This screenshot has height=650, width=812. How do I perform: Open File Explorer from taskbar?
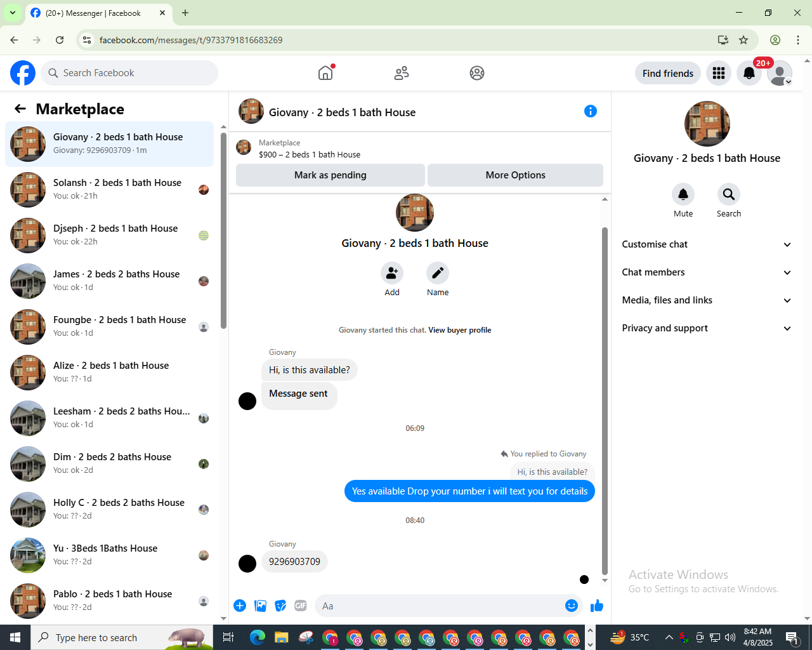[282, 637]
